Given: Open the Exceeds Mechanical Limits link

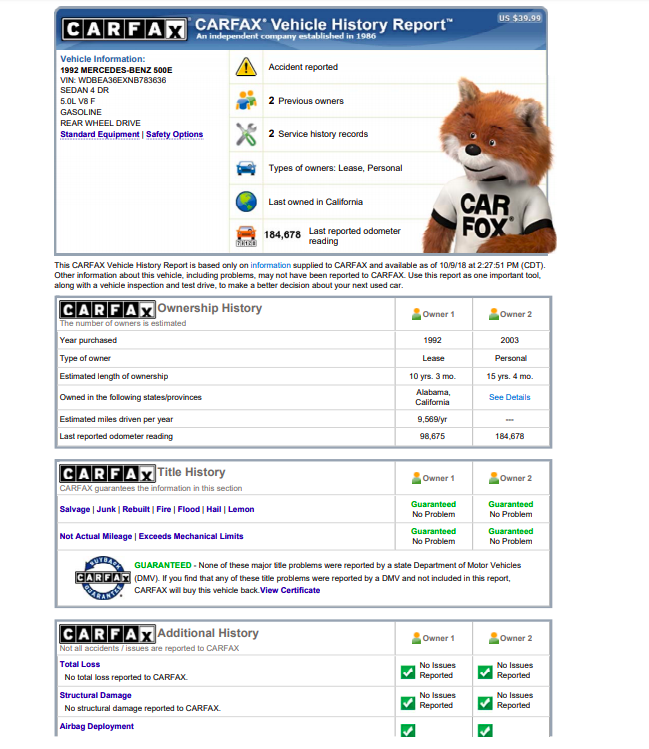Looking at the screenshot, I should (191, 536).
